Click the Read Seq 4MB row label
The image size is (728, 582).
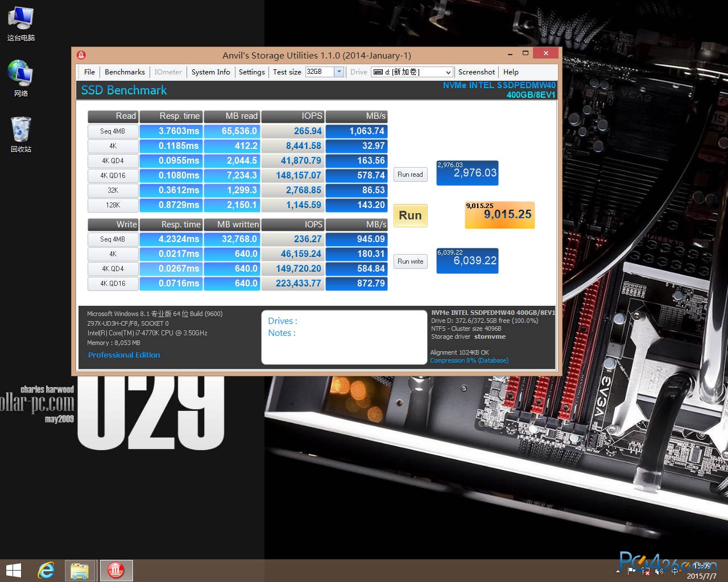pyautogui.click(x=113, y=131)
